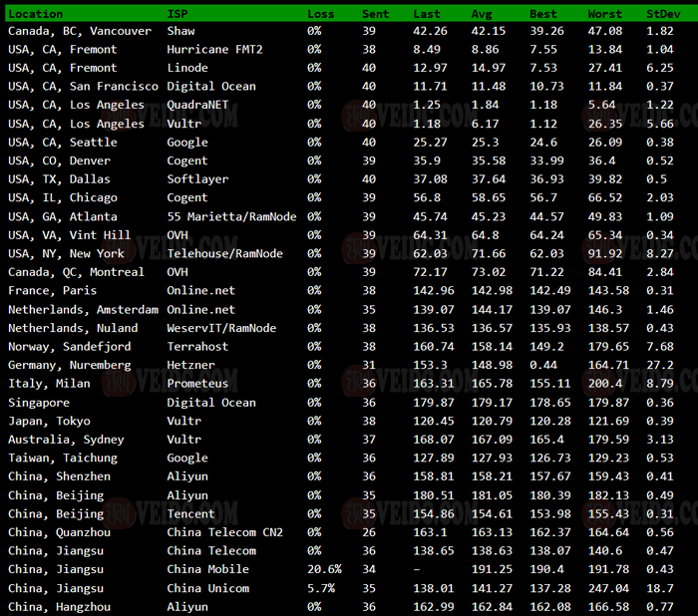Select the Loss column header
The width and height of the screenshot is (698, 616).
[320, 14]
